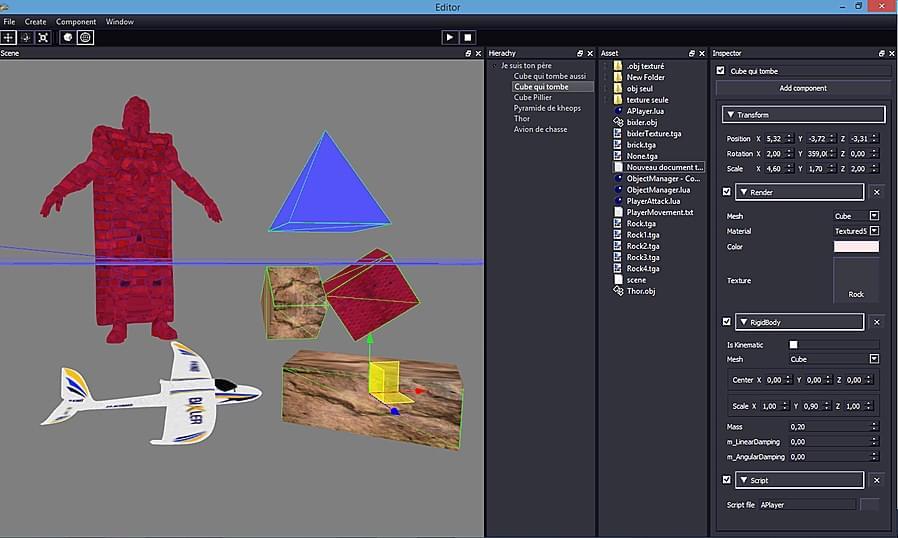Disable the RigidBody component checkbox
The height and width of the screenshot is (538, 898).
727,321
